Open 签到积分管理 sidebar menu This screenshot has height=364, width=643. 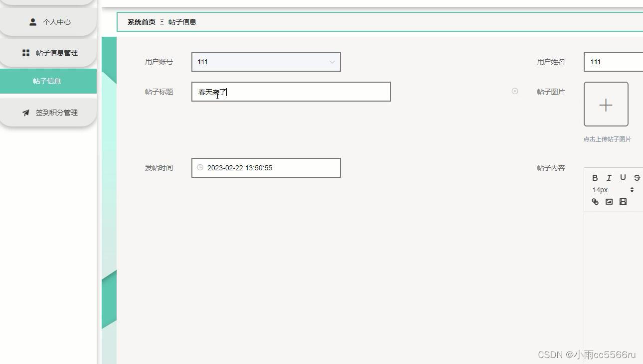click(x=48, y=113)
